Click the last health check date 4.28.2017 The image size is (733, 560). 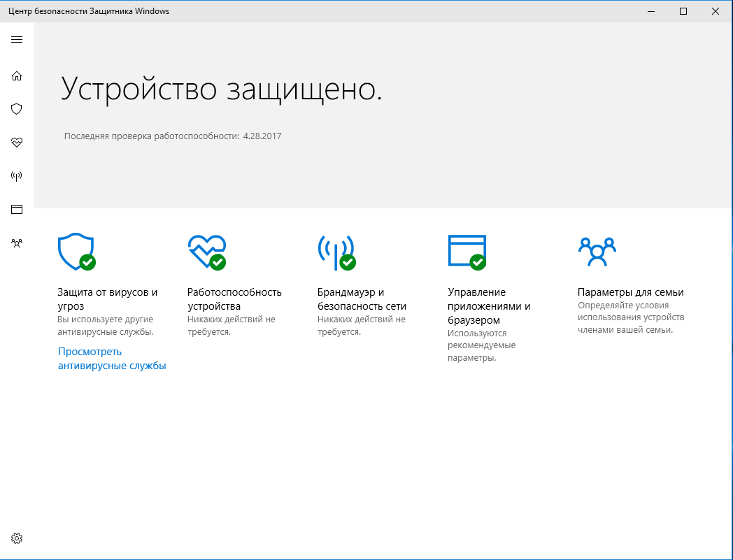(x=262, y=136)
